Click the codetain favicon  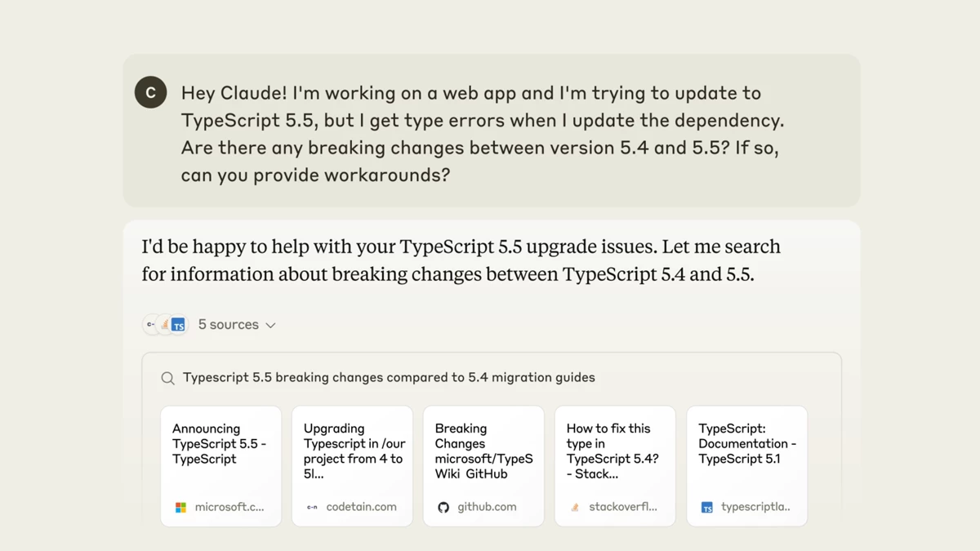[312, 507]
